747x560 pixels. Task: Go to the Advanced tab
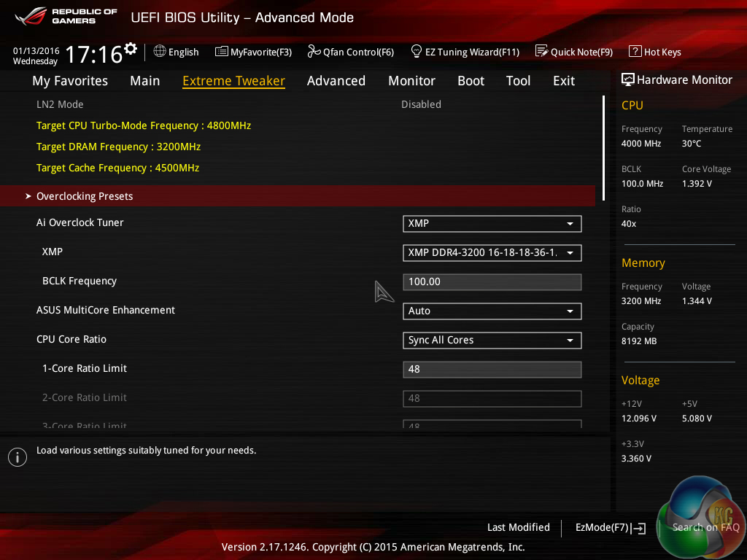tap(336, 81)
